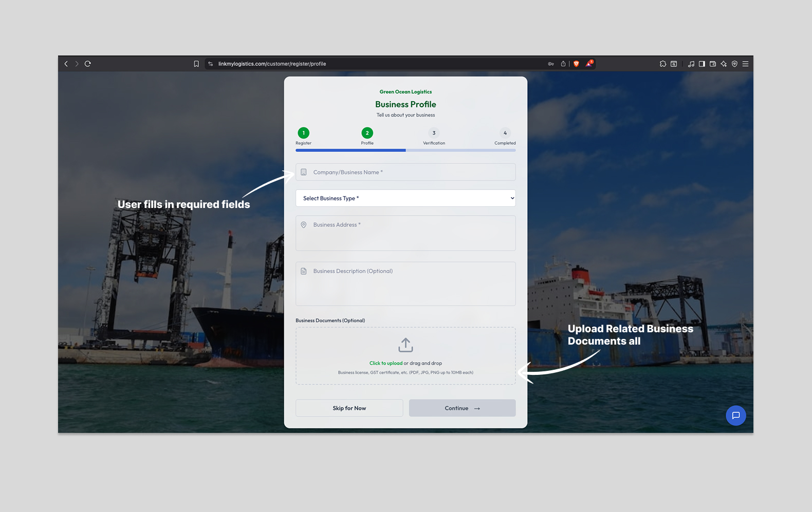The image size is (812, 512).
Task: Click the Company/Business Name field
Action: coord(405,172)
